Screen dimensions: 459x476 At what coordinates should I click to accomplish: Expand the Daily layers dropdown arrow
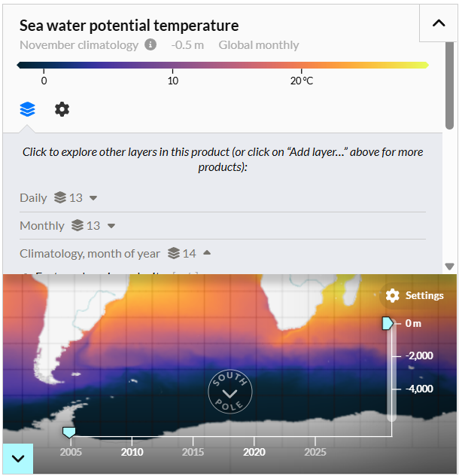[93, 198]
